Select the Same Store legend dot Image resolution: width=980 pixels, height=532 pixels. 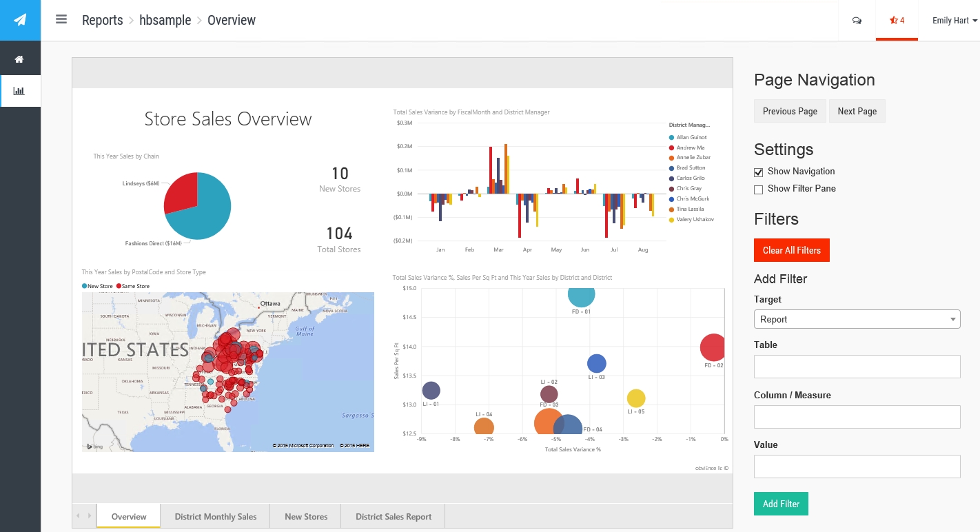[119, 286]
